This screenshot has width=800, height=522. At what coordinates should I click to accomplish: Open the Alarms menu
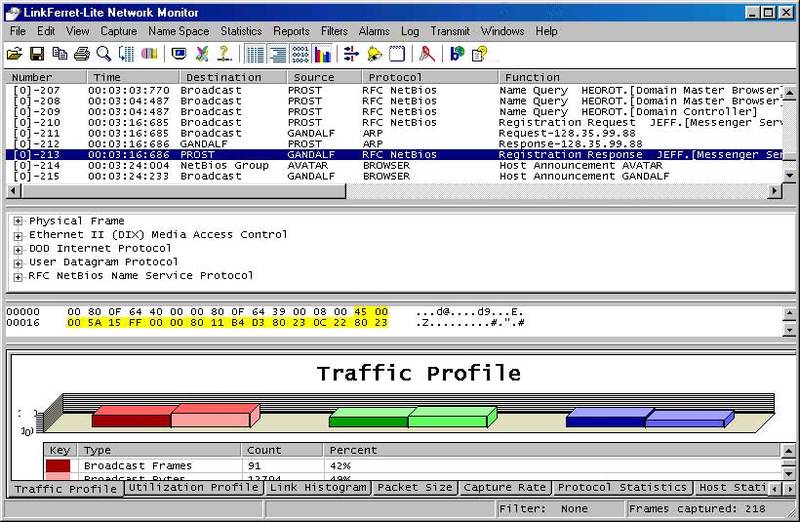[x=374, y=31]
